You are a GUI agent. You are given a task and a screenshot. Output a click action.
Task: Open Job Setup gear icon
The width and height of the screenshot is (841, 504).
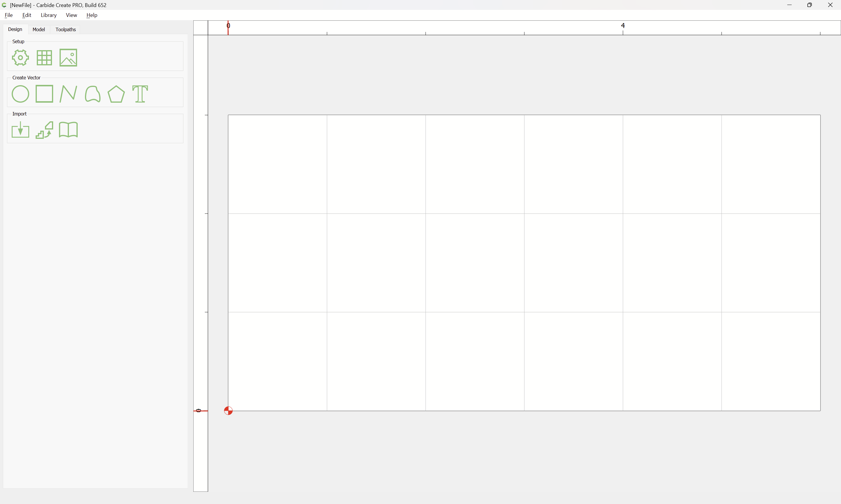[x=20, y=58]
